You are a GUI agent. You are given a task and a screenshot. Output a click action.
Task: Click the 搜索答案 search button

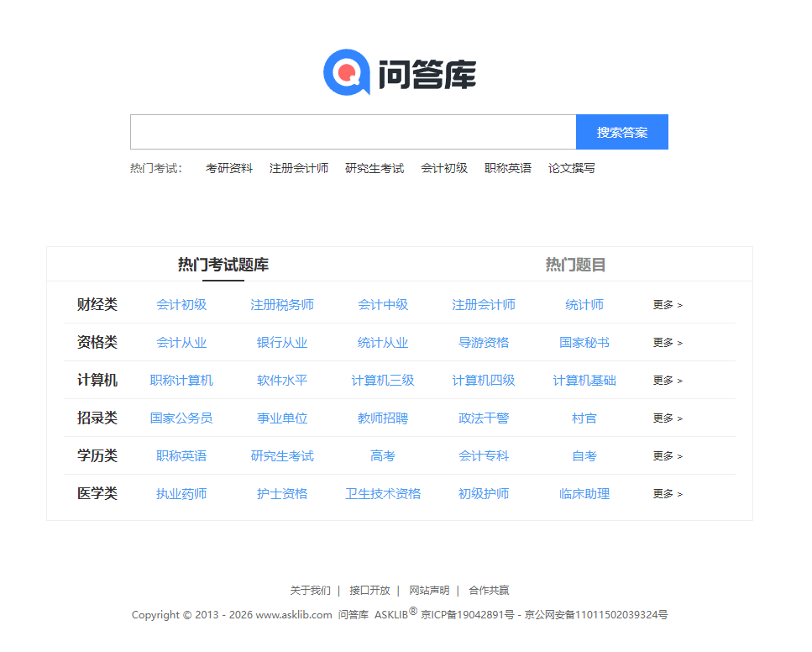[622, 132]
